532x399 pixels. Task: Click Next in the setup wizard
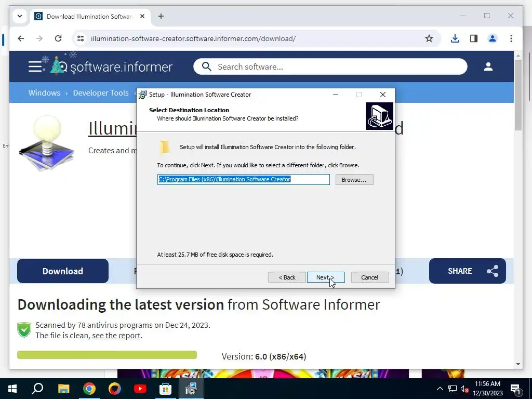(x=326, y=277)
